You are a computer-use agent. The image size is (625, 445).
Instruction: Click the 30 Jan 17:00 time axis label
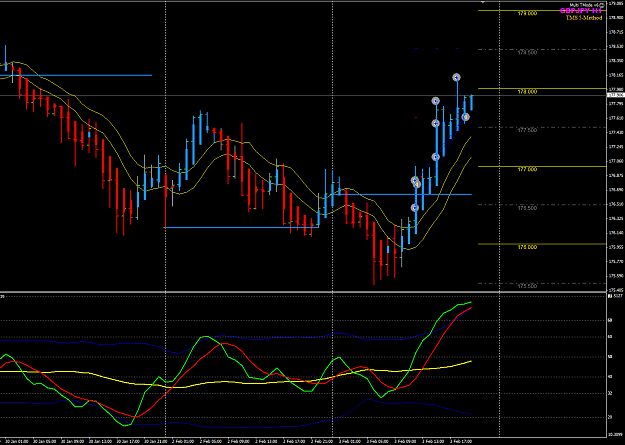pos(130,441)
